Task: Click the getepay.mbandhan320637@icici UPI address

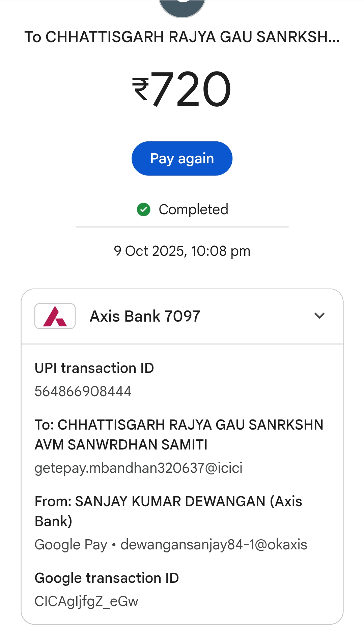Action: point(138,468)
